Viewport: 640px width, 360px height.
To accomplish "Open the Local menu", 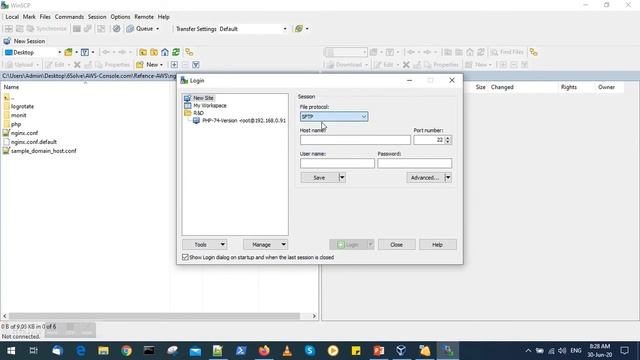I will (x=12, y=17).
